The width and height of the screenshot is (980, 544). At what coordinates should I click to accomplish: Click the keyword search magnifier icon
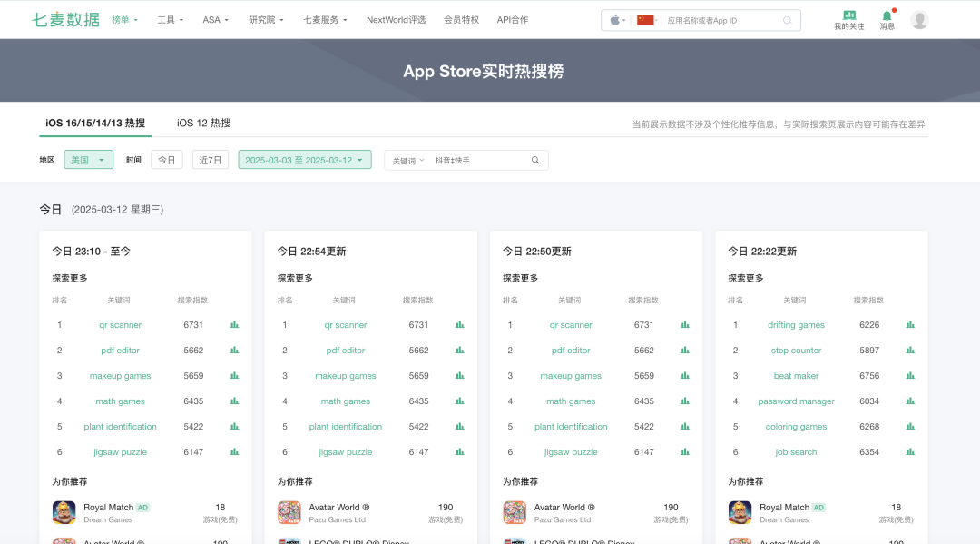535,160
